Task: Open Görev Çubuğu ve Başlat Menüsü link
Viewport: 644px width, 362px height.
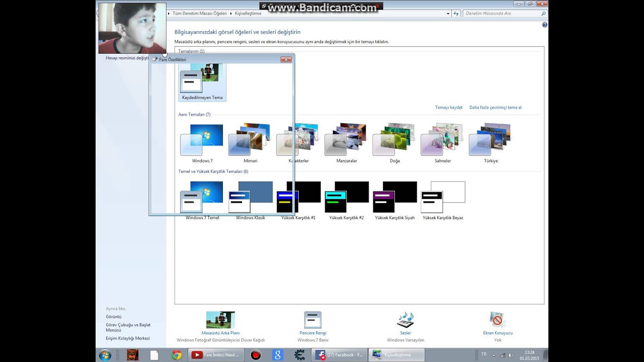Action: [128, 327]
